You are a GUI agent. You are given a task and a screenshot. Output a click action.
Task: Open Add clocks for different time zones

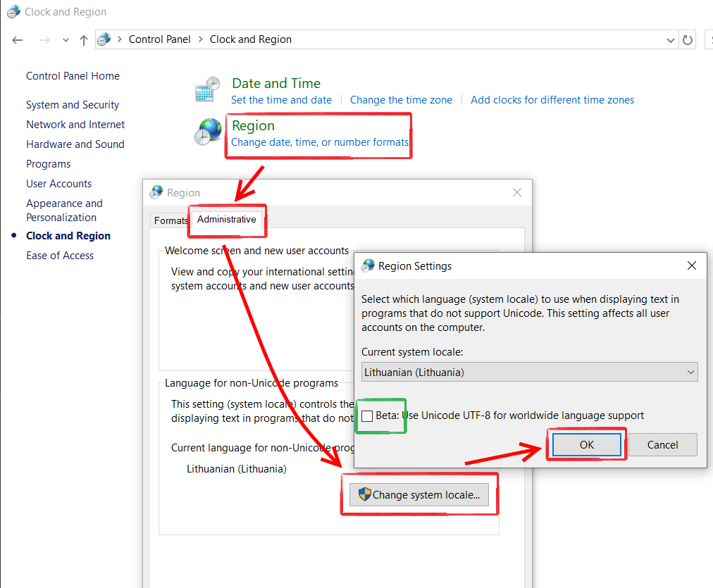coord(552,100)
